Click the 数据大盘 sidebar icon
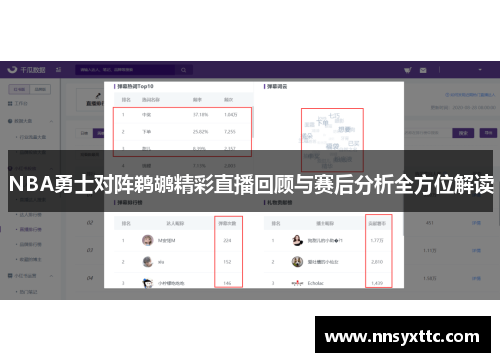 tap(10, 121)
